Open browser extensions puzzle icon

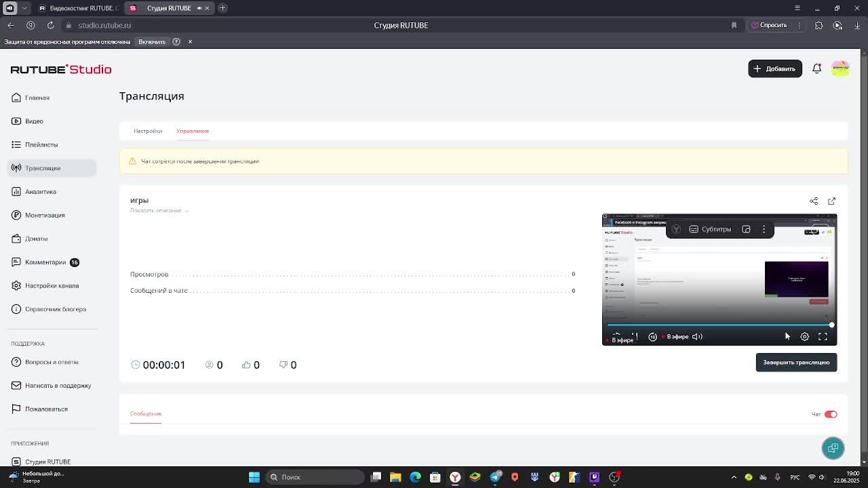tap(819, 25)
